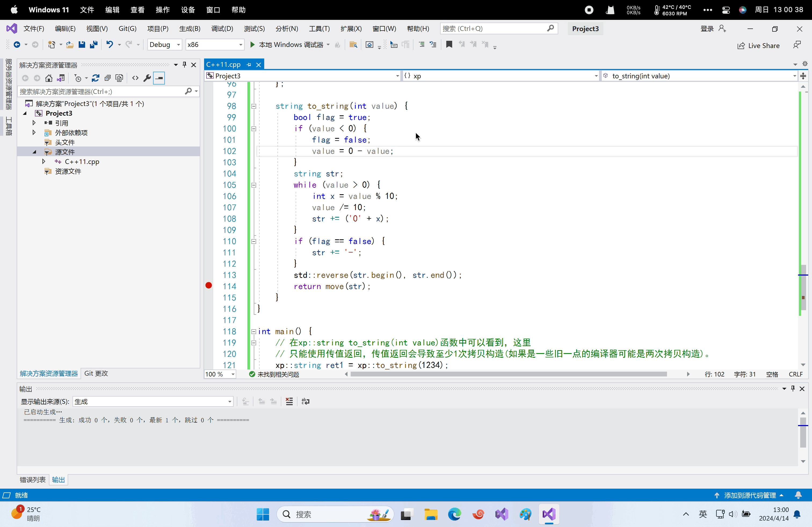
Task: Toggle the breakpoint on line 114
Action: (x=209, y=286)
